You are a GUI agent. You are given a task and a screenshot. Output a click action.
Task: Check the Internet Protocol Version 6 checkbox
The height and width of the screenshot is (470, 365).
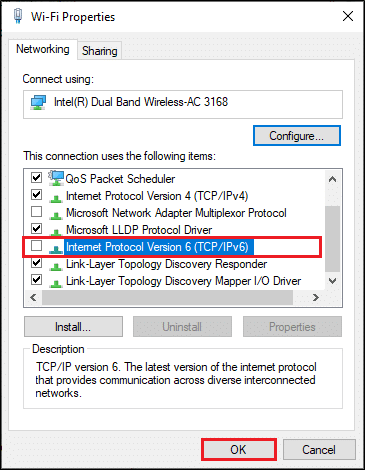click(36, 246)
